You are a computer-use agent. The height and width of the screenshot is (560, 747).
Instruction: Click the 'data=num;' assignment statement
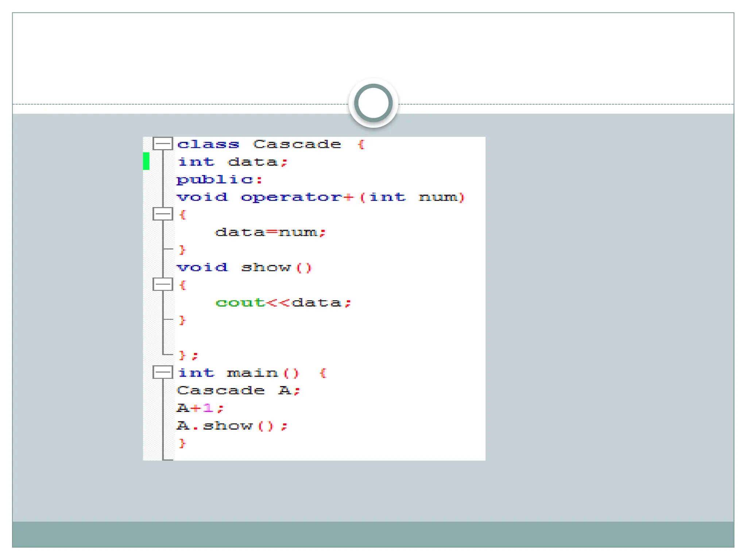coord(270,232)
